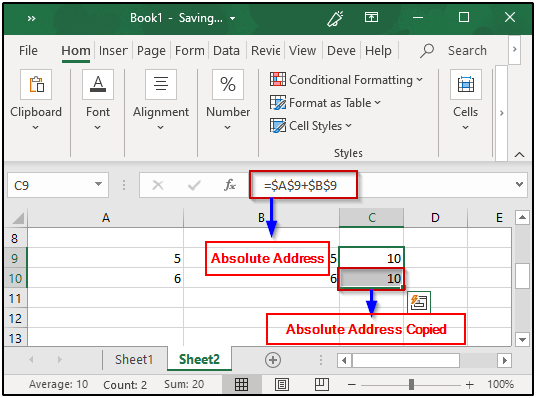This screenshot has width=536, height=398.
Task: Expand more ribbon tabs chevron
Action: (x=514, y=50)
